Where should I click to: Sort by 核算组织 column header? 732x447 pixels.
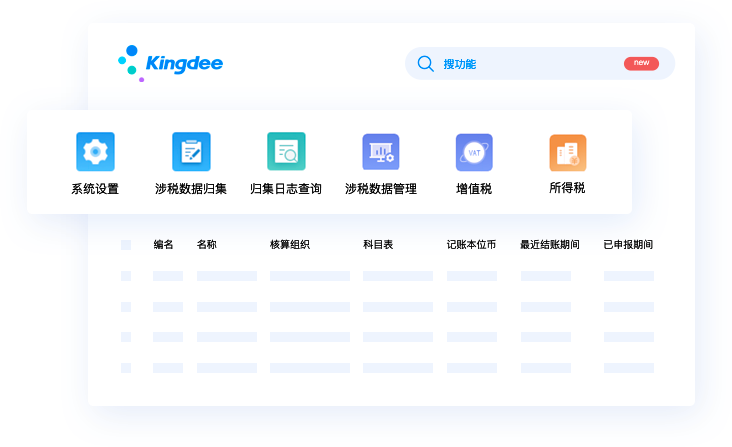290,245
